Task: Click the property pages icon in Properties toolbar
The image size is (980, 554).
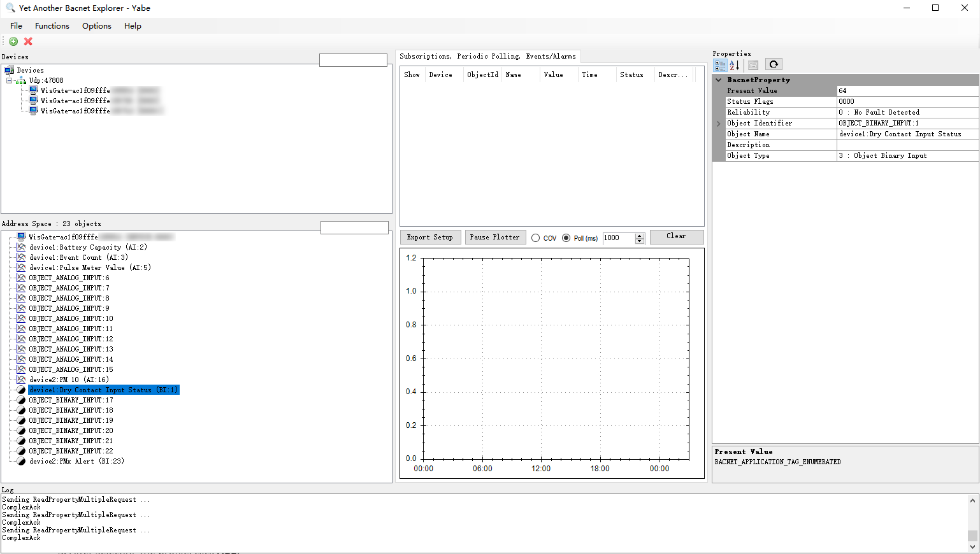Action: point(753,64)
